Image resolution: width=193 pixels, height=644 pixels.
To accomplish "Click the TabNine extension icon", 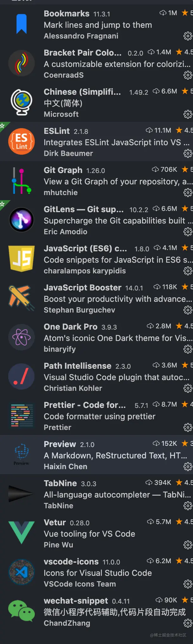I will (21, 494).
